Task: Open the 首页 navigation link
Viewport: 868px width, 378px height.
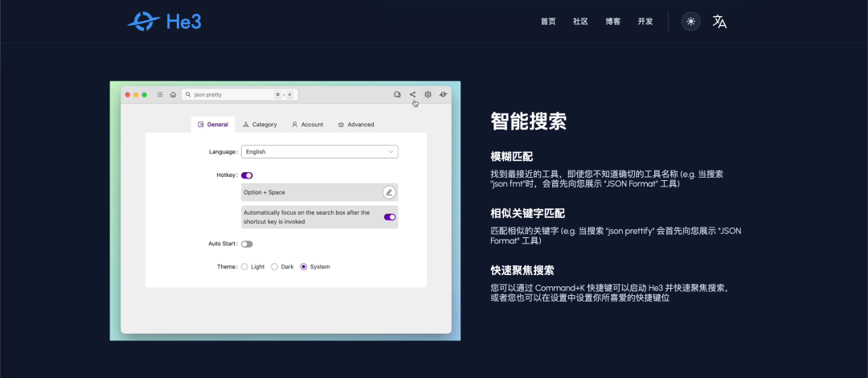Action: coord(548,22)
